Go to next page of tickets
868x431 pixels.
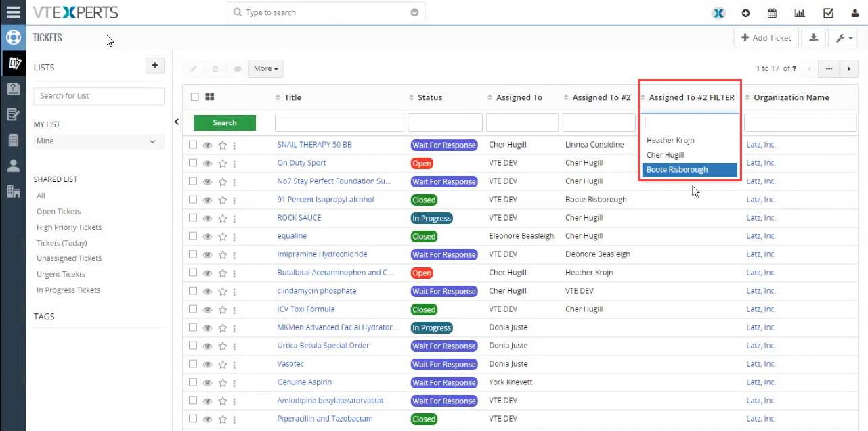[x=849, y=68]
